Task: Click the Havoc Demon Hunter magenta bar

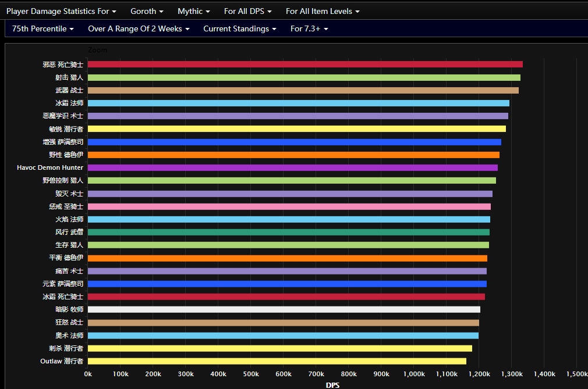Action: [x=293, y=167]
